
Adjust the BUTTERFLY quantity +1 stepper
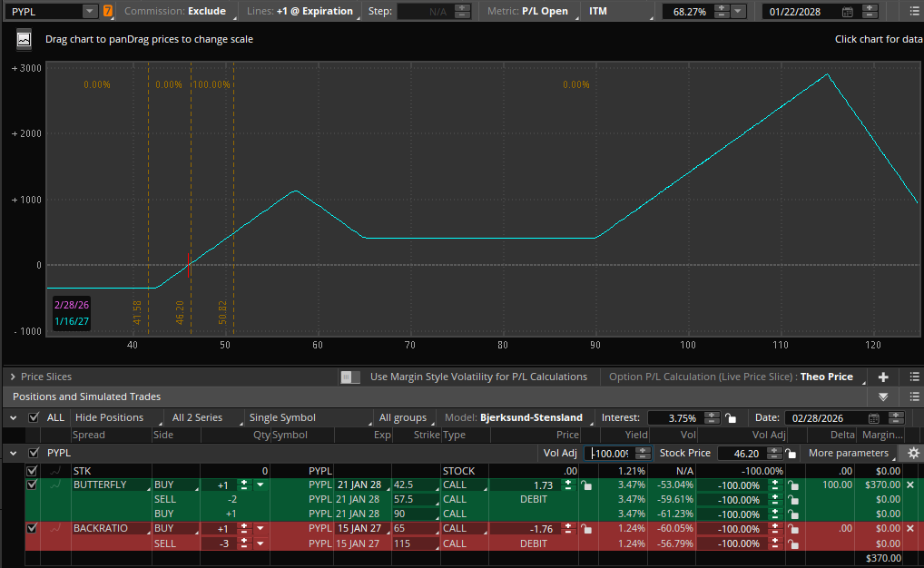pyautogui.click(x=244, y=485)
